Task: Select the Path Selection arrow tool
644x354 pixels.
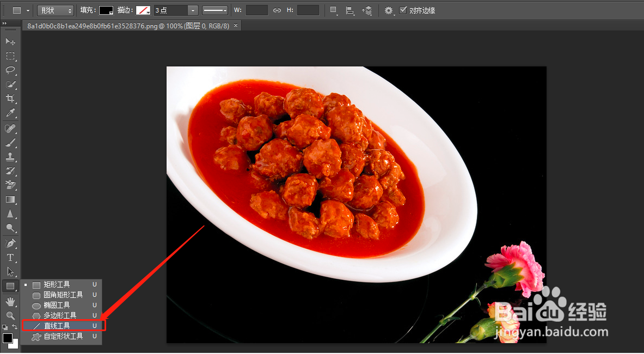Action: click(10, 271)
